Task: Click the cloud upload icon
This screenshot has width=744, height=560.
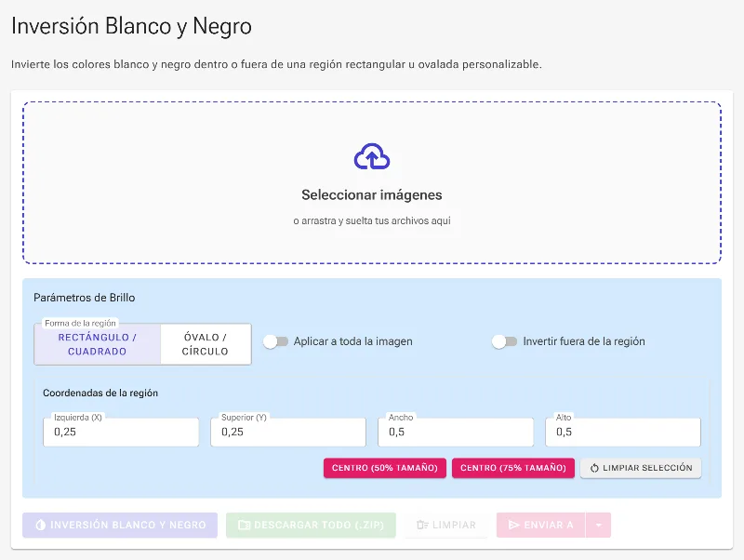Action: pyautogui.click(x=372, y=156)
